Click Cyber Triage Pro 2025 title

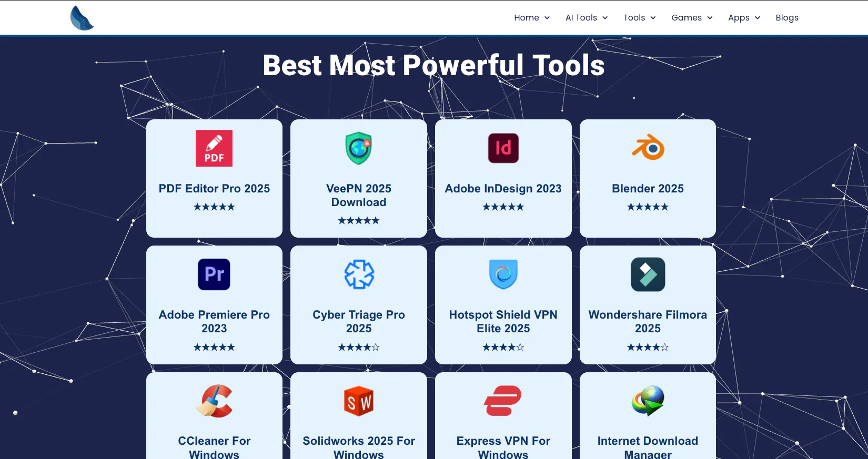pos(359,321)
